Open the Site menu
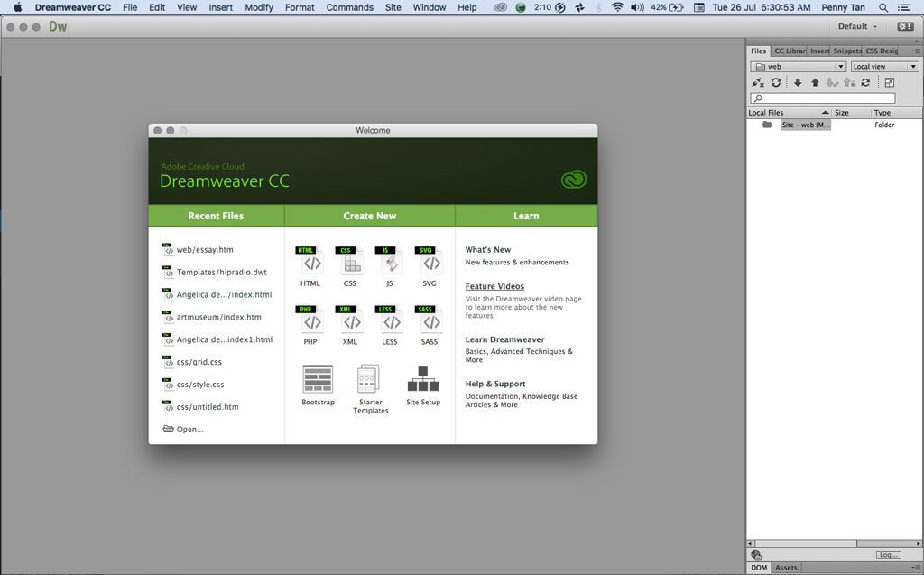The width and height of the screenshot is (924, 575). tap(393, 7)
